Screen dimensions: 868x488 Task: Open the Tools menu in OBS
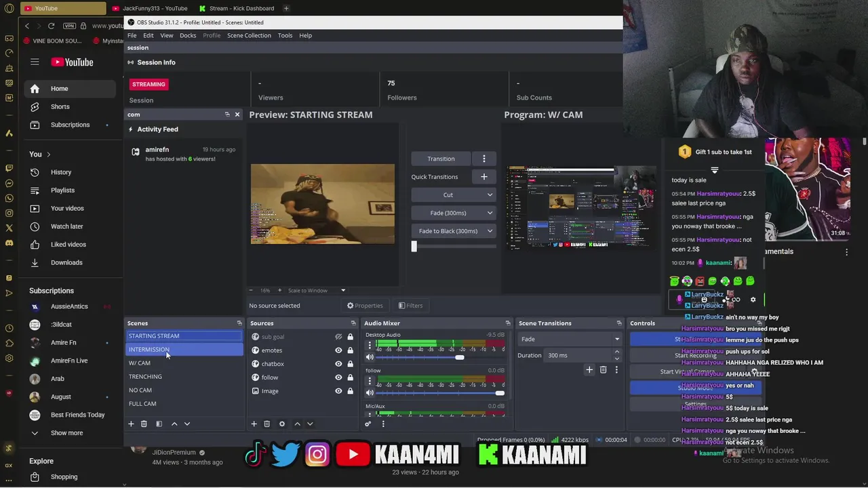(x=285, y=35)
